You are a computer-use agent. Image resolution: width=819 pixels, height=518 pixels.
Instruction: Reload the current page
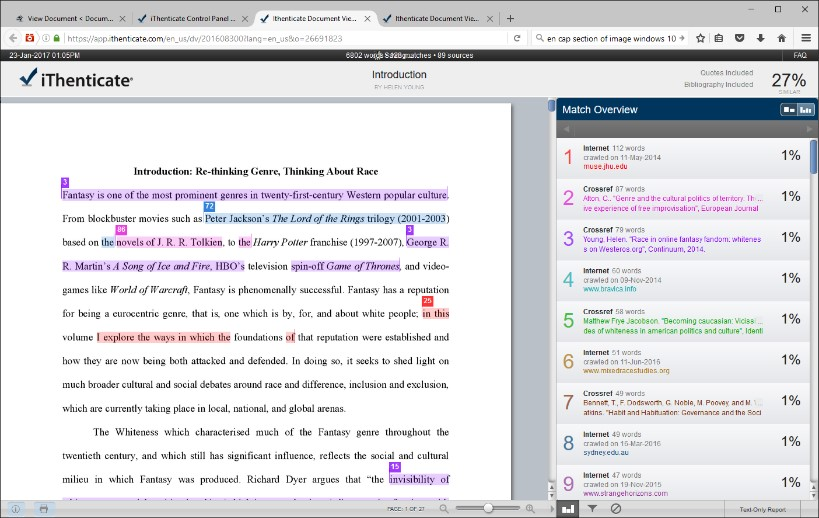[517, 38]
